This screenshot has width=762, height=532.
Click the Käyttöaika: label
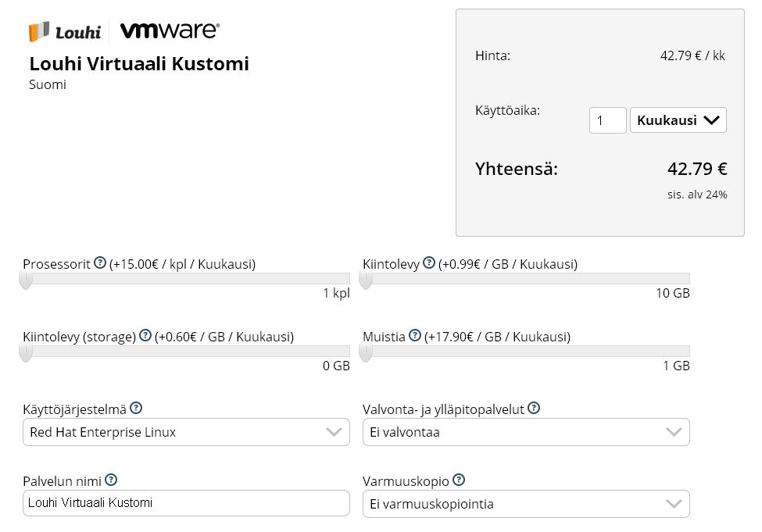(508, 111)
